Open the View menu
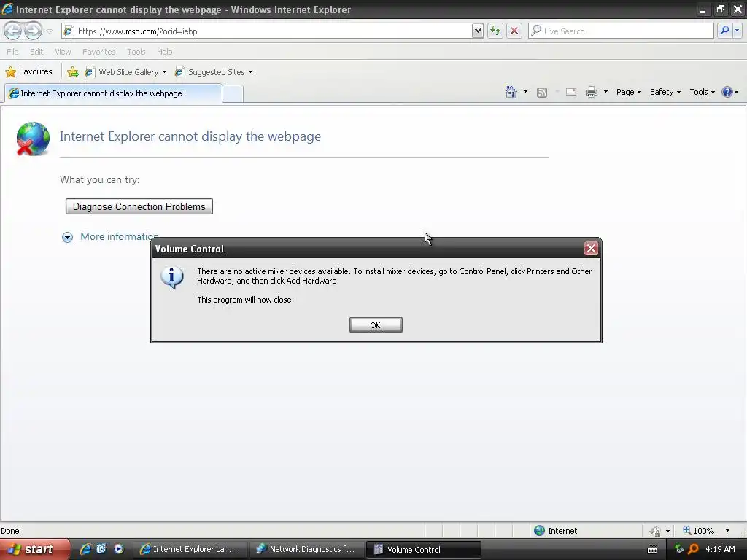 click(63, 52)
